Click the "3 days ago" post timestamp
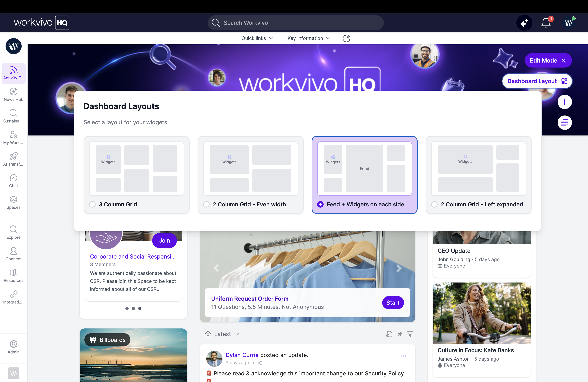 coord(237,362)
